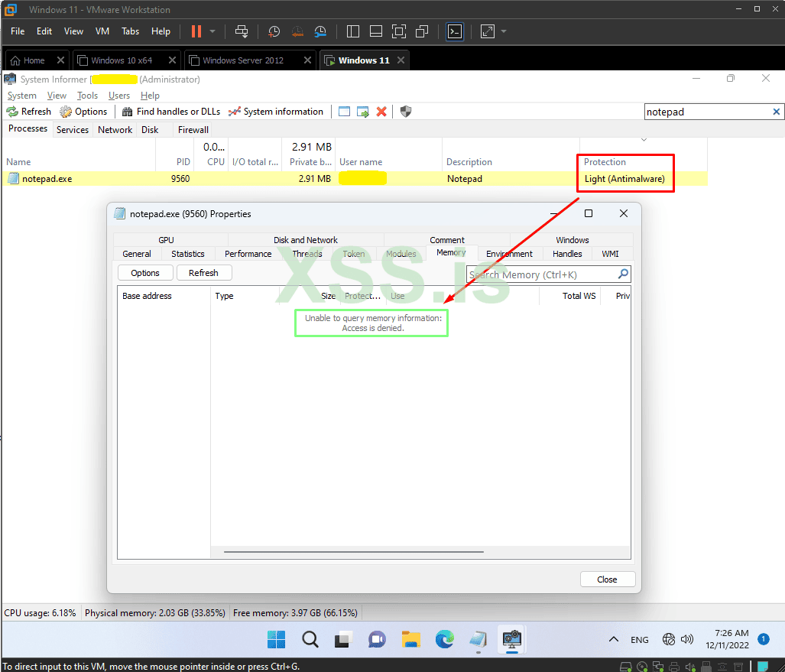Click Find handles or DLLs
Screen dimensions: 785x672
pos(170,111)
